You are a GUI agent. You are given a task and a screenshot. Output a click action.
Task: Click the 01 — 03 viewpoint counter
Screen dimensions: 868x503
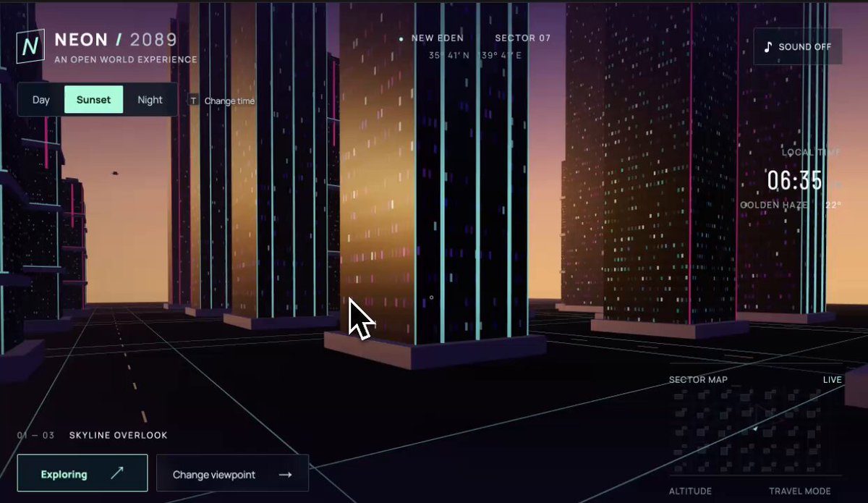pyautogui.click(x=35, y=436)
